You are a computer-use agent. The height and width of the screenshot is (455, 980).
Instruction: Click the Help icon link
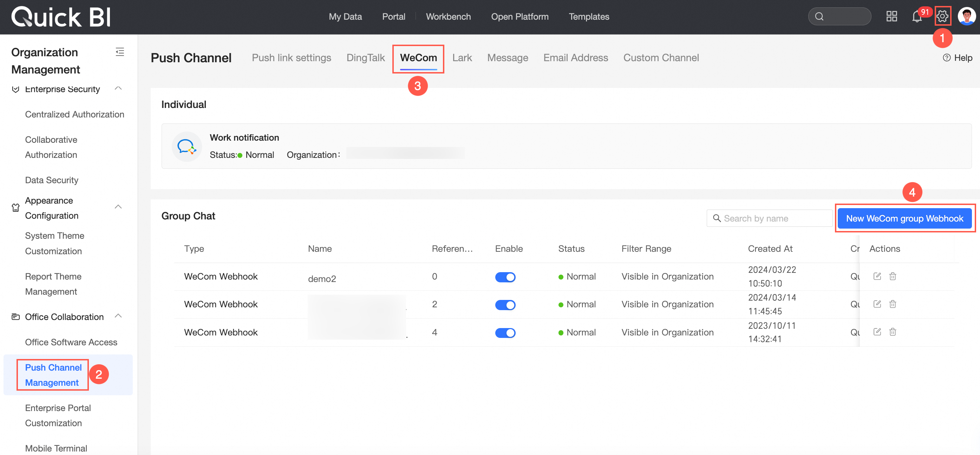[957, 58]
